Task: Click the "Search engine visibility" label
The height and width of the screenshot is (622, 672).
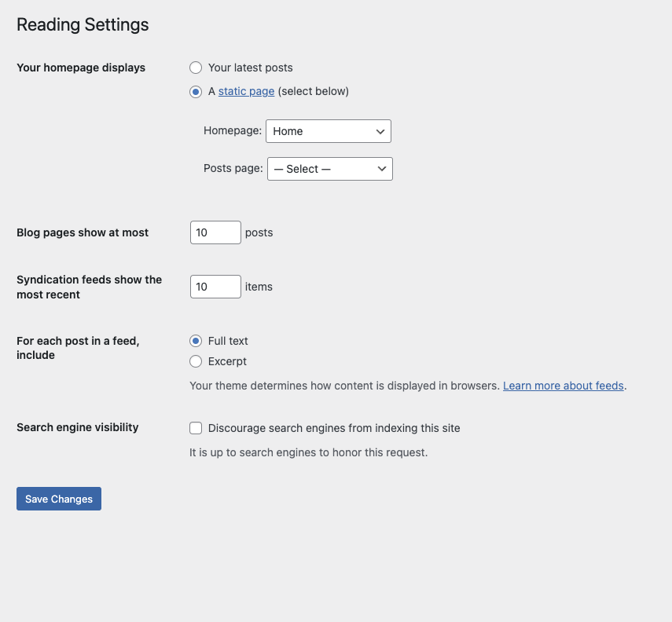Action: point(77,427)
